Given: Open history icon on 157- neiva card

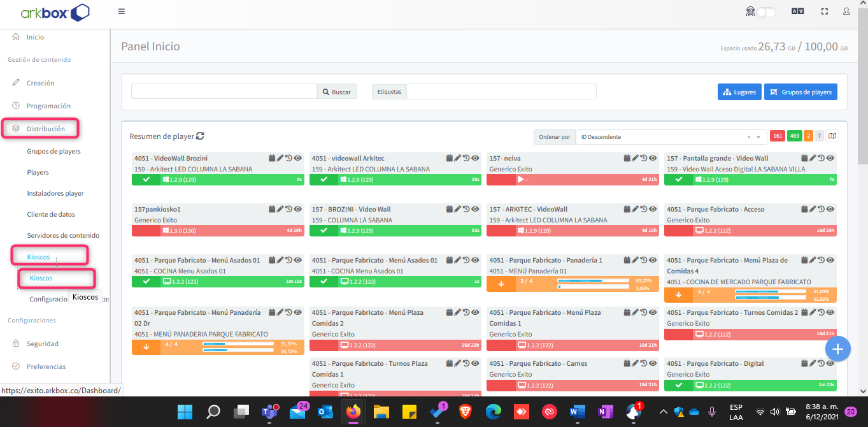Looking at the screenshot, I should [x=644, y=158].
